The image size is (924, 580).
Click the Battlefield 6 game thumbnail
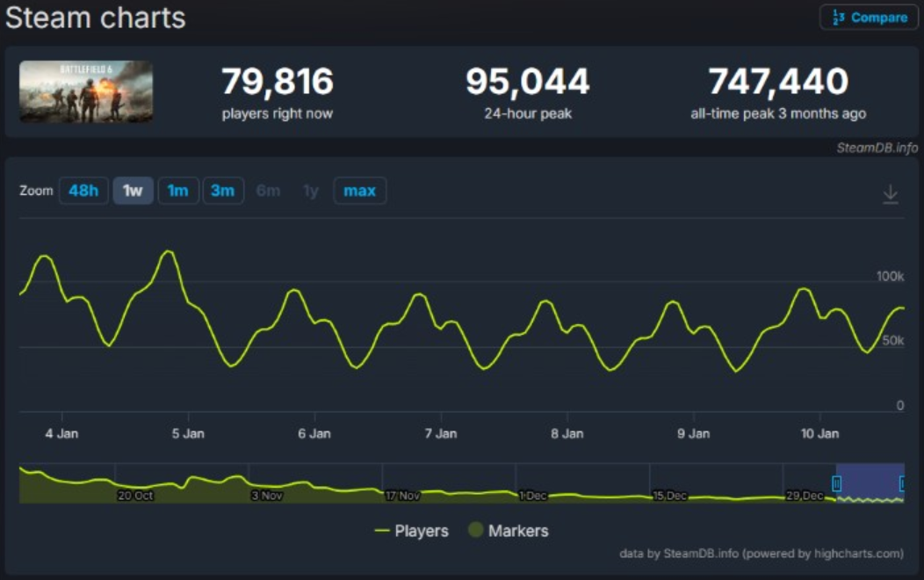pyautogui.click(x=85, y=91)
